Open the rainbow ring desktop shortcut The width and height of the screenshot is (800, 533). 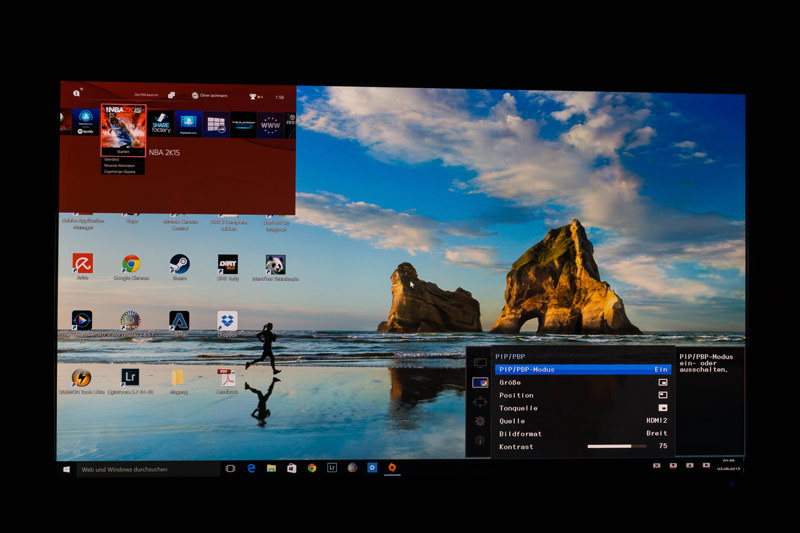pyautogui.click(x=130, y=320)
